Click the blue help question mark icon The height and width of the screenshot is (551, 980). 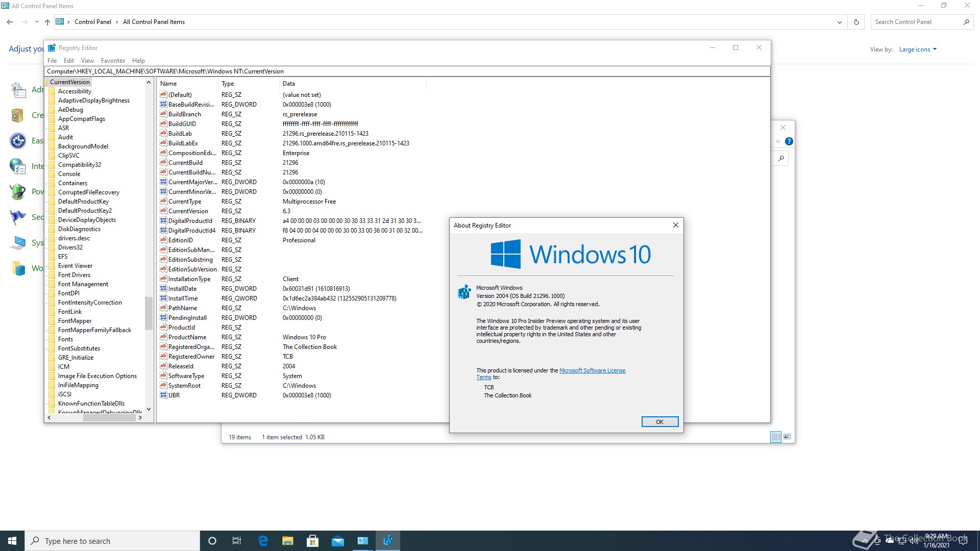(789, 141)
